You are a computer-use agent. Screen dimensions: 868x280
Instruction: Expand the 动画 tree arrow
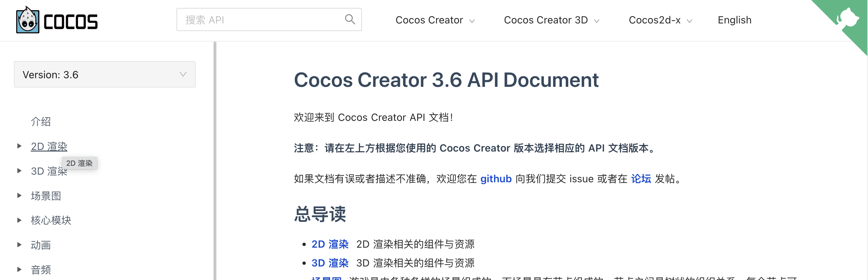[x=19, y=245]
